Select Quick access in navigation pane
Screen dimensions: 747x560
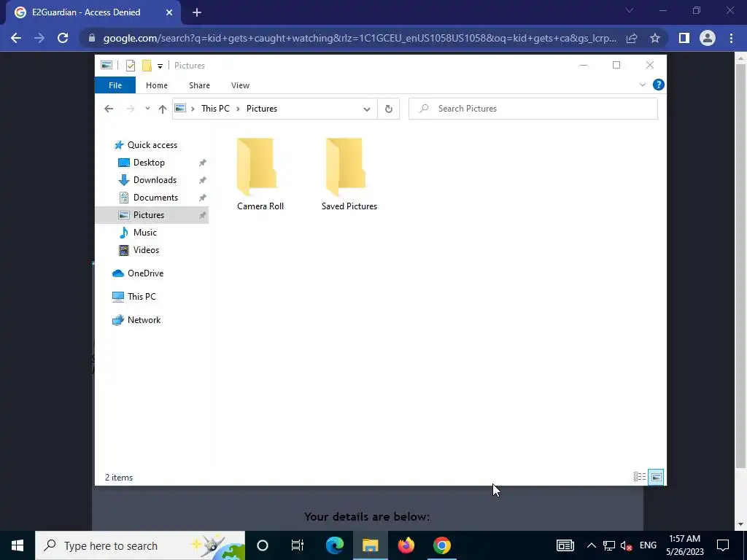[x=152, y=145]
